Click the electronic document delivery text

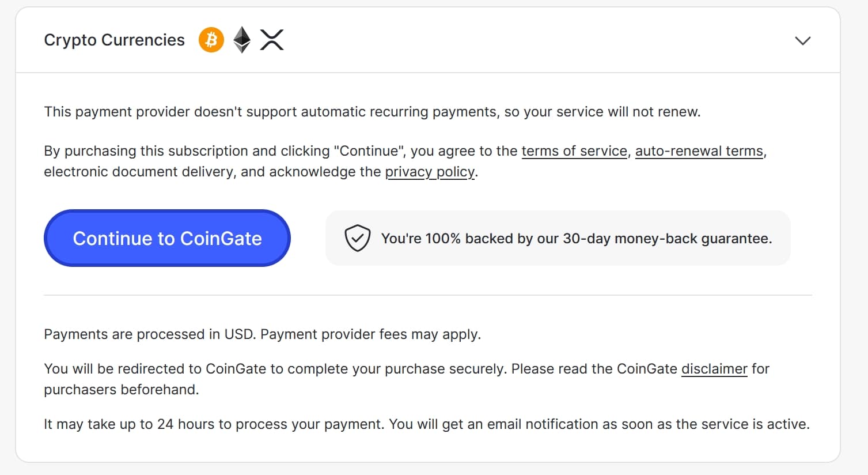[140, 172]
